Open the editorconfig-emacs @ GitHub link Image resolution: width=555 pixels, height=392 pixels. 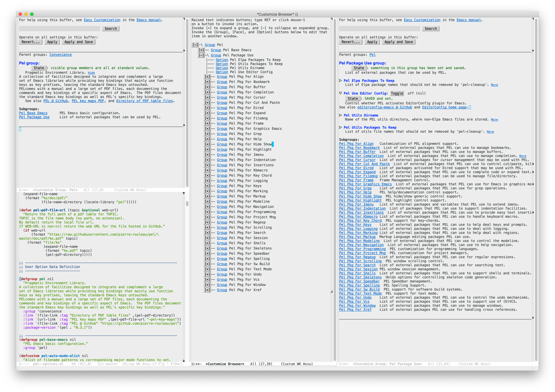tap(385, 107)
